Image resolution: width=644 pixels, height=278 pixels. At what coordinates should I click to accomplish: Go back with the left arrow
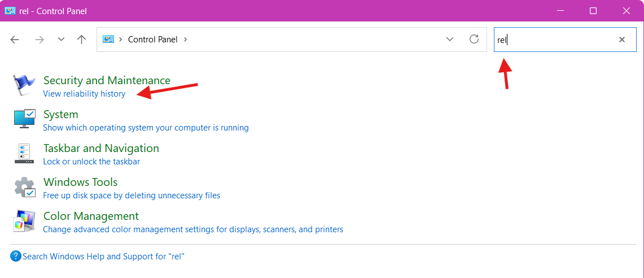[15, 40]
